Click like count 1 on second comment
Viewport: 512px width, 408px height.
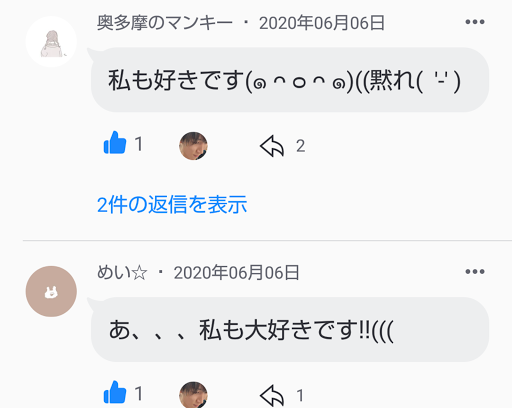click(x=139, y=394)
